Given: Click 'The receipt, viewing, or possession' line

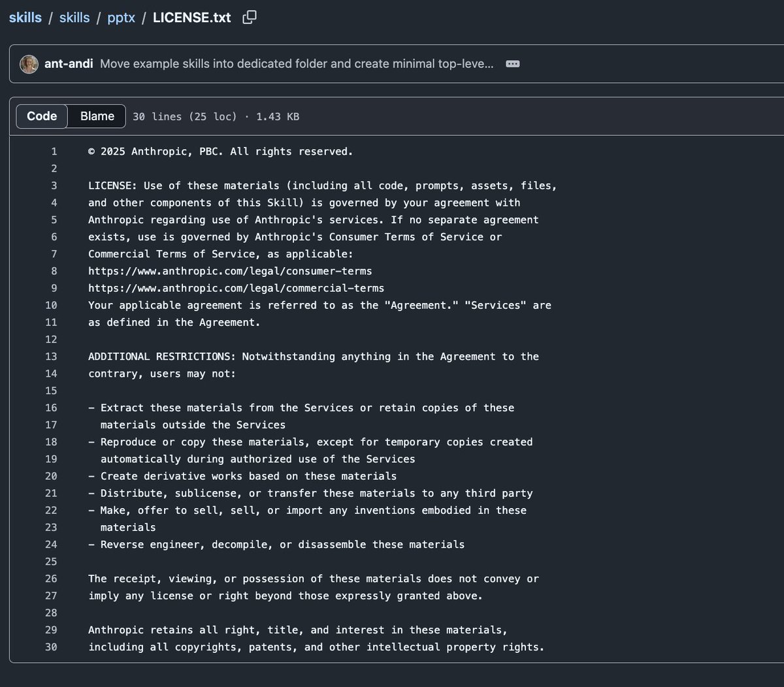Looking at the screenshot, I should point(314,579).
